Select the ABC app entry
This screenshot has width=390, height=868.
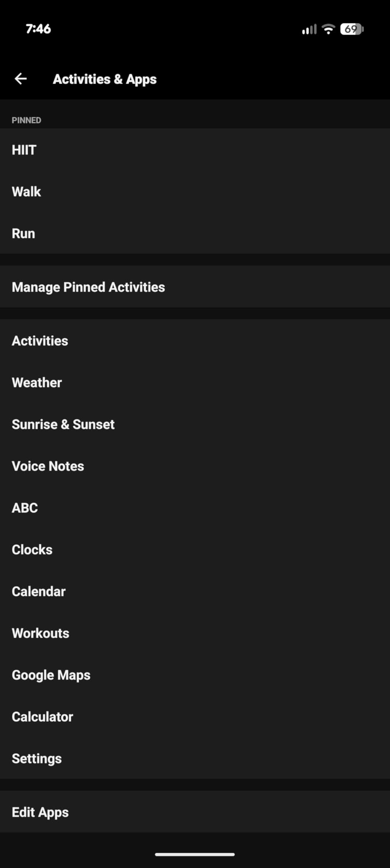(195, 508)
